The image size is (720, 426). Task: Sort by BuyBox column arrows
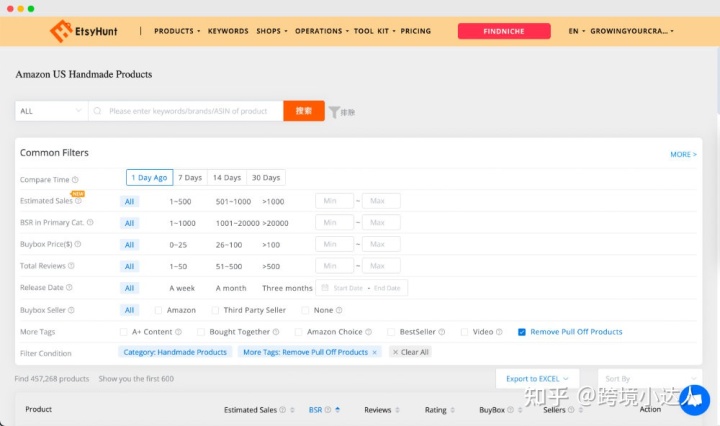tap(520, 410)
